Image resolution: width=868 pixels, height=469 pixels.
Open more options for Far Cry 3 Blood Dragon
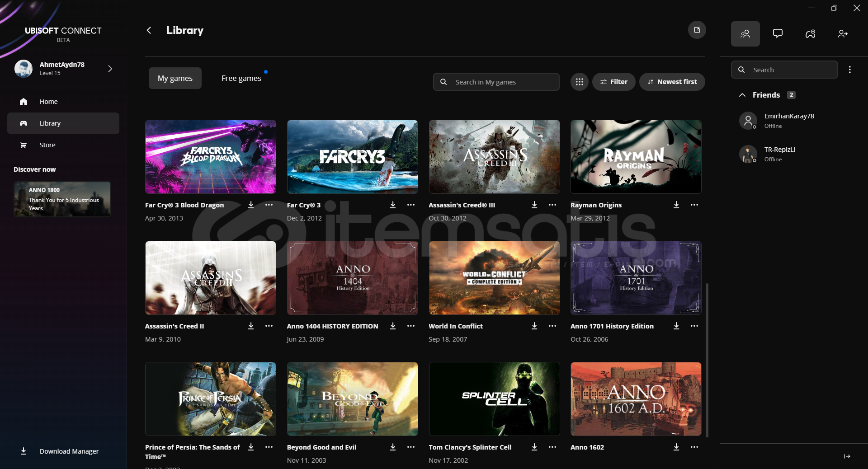coord(269,205)
